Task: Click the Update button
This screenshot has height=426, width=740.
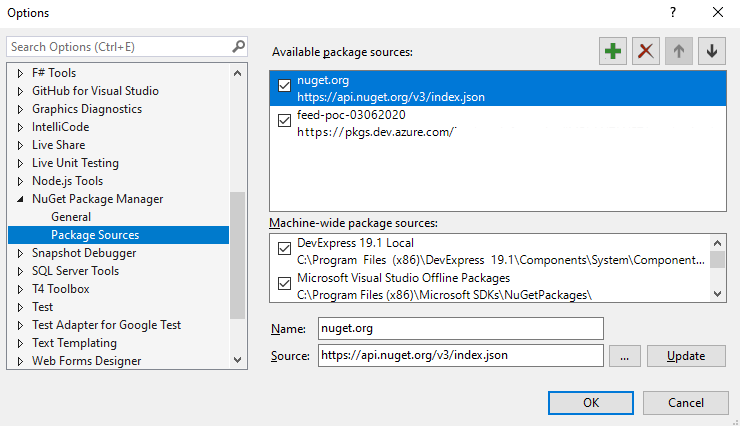Action: click(686, 356)
